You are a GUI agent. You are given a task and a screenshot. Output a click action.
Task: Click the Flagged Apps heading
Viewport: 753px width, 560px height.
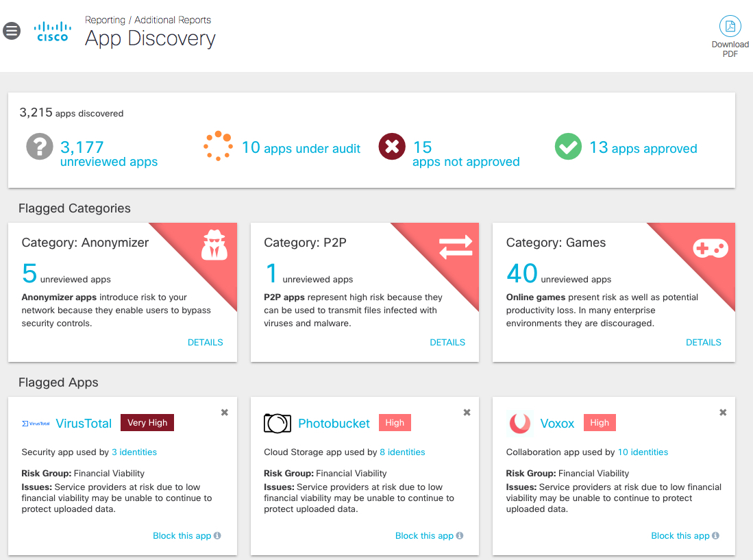pyautogui.click(x=58, y=382)
